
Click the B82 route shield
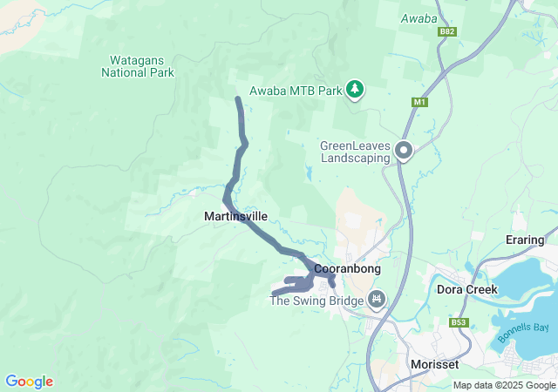coord(447,31)
